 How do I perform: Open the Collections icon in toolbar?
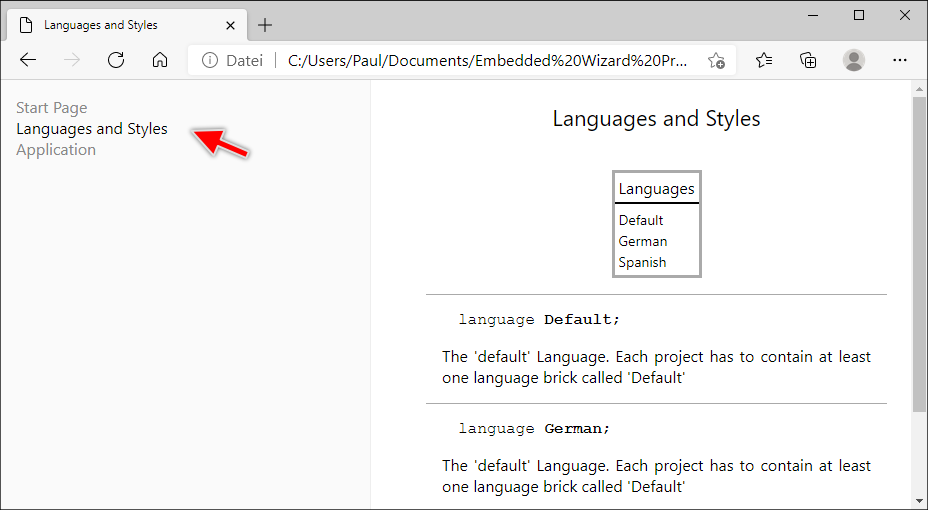pos(809,60)
